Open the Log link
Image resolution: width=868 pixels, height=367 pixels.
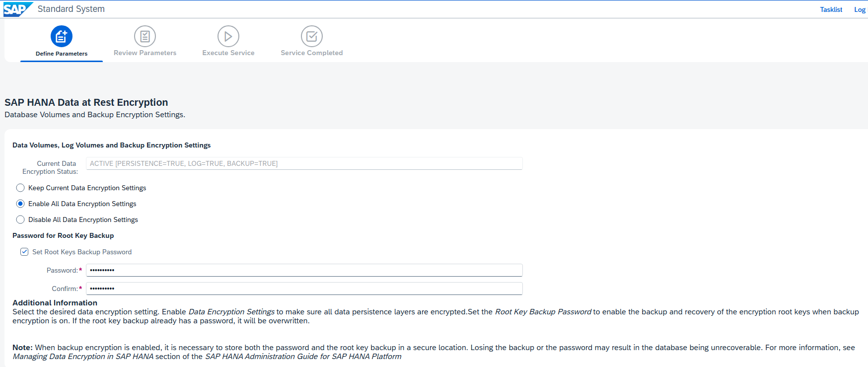coord(860,9)
